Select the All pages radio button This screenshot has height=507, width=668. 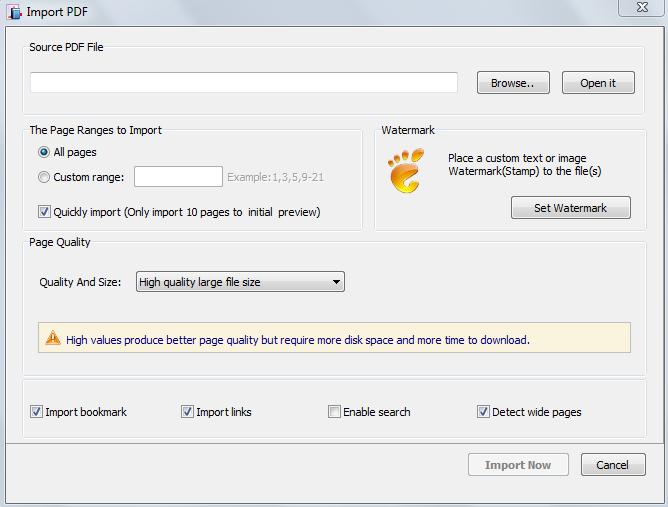click(x=44, y=152)
